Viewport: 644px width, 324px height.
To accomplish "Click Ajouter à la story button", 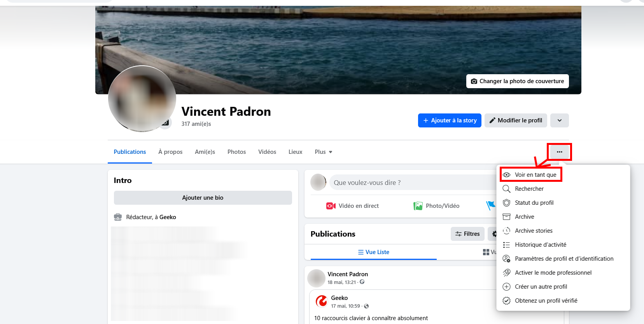I will click(450, 120).
